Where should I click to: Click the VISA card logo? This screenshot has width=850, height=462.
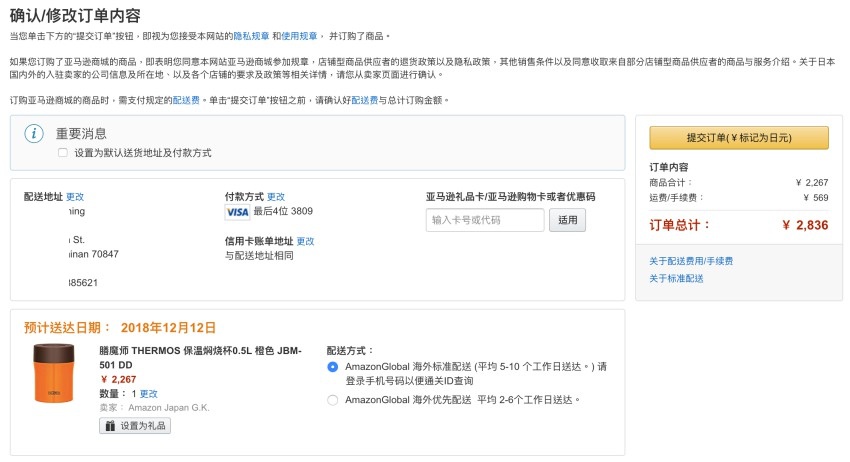[x=237, y=212]
